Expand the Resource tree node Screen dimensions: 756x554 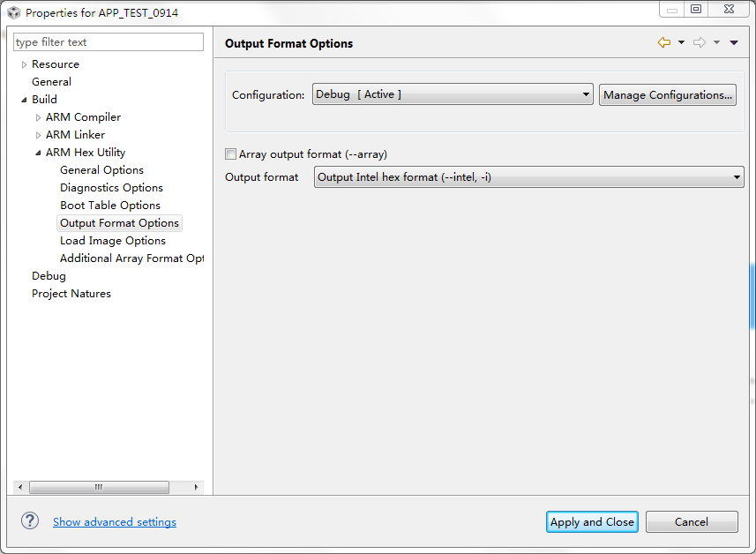point(24,64)
